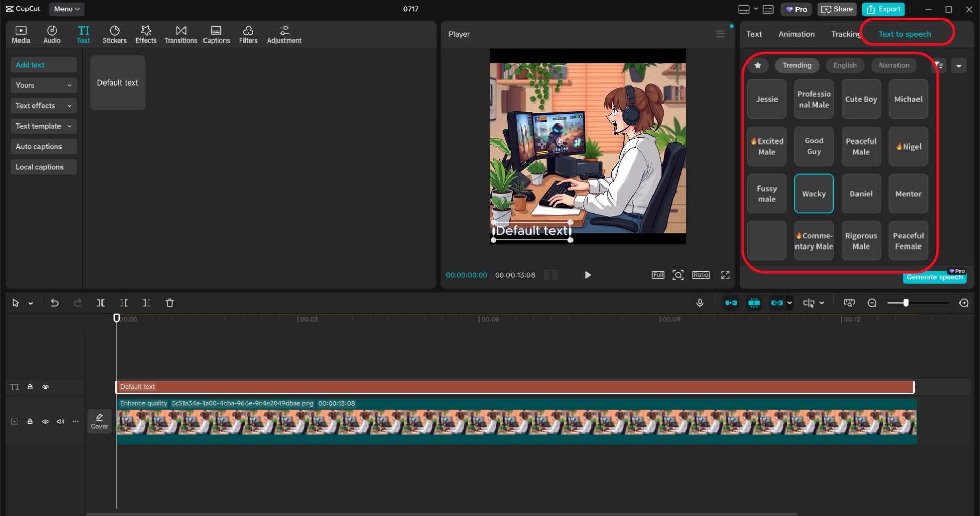Open the Menu dropdown
Viewport: 980px width, 516px height.
(67, 9)
